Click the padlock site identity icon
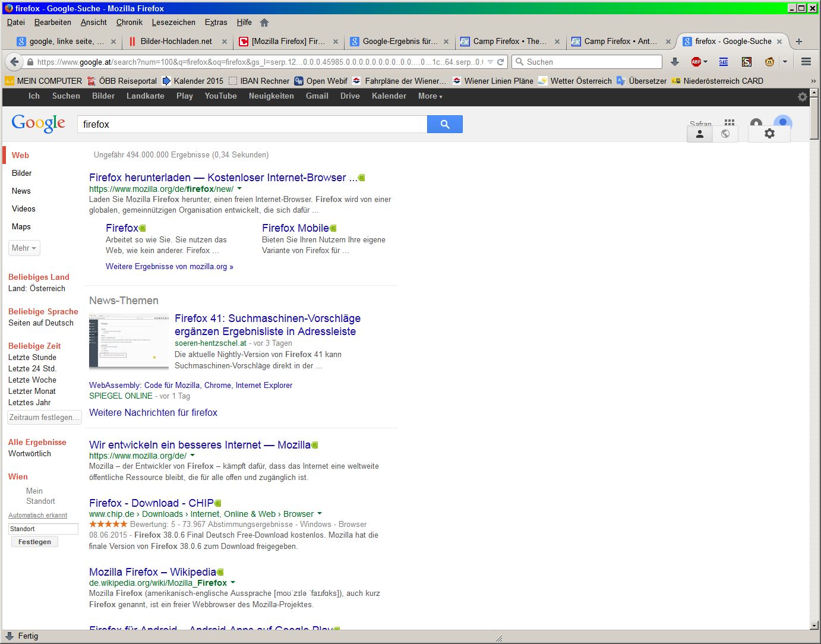 pos(30,62)
